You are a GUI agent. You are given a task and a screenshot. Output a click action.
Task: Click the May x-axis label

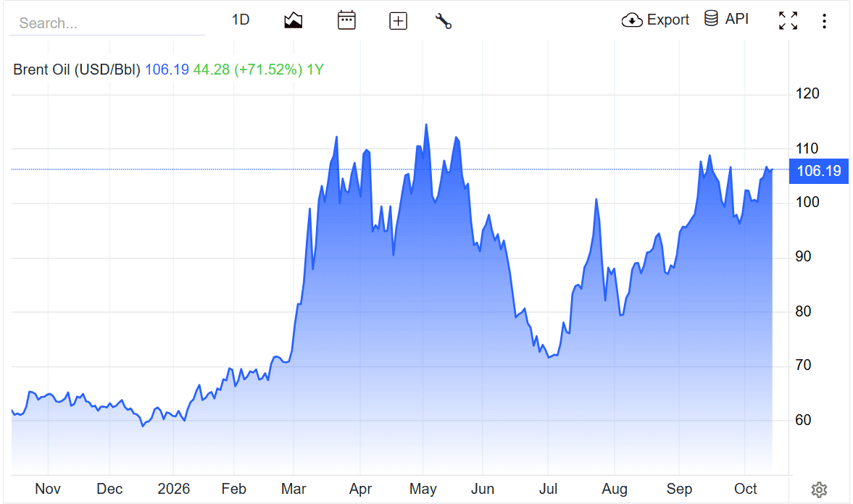coord(423,489)
